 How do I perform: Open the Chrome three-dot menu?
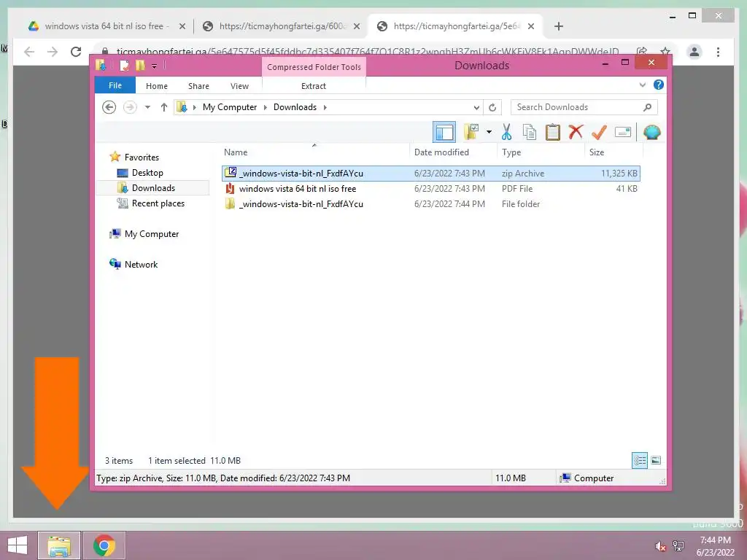(718, 52)
